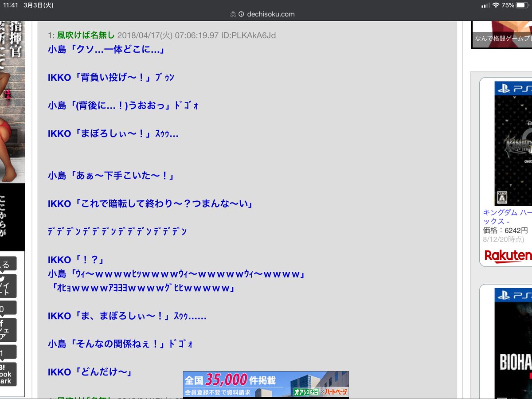
Task: Tap the post timestamp 2018/04/17(火) 07:06:19.97
Action: pyautogui.click(x=168, y=35)
